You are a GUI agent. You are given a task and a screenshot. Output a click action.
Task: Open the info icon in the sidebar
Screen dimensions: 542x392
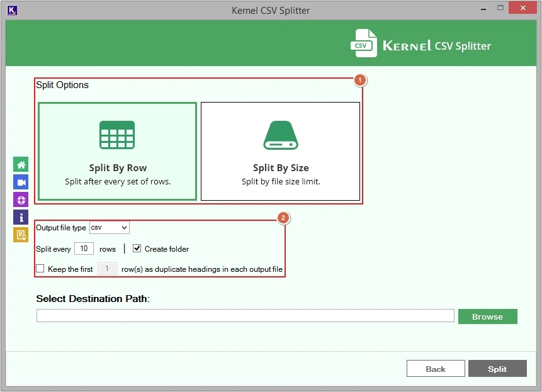(x=21, y=217)
